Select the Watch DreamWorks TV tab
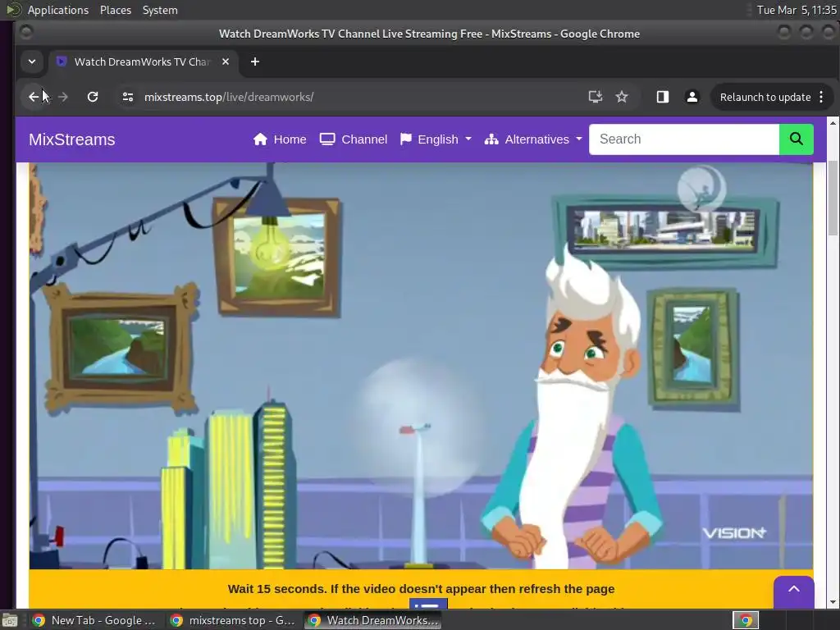The height and width of the screenshot is (630, 840). click(x=142, y=62)
